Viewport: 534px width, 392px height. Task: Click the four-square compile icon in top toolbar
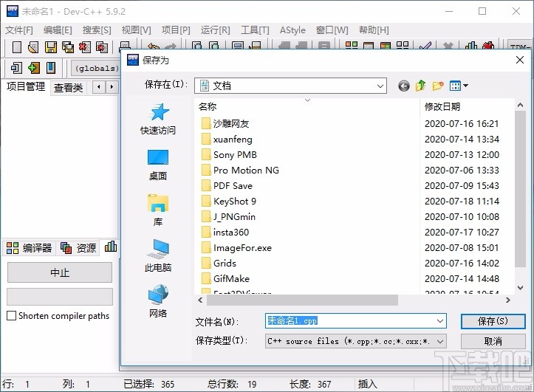point(352,46)
